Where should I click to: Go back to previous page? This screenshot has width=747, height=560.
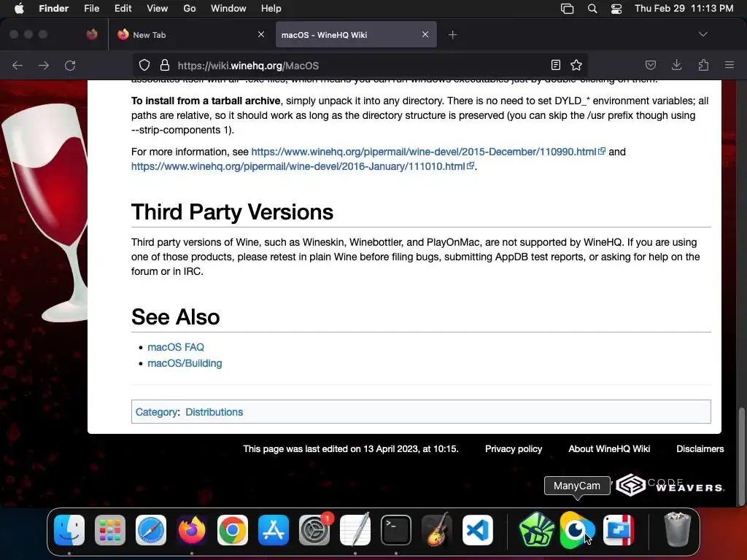[18, 65]
